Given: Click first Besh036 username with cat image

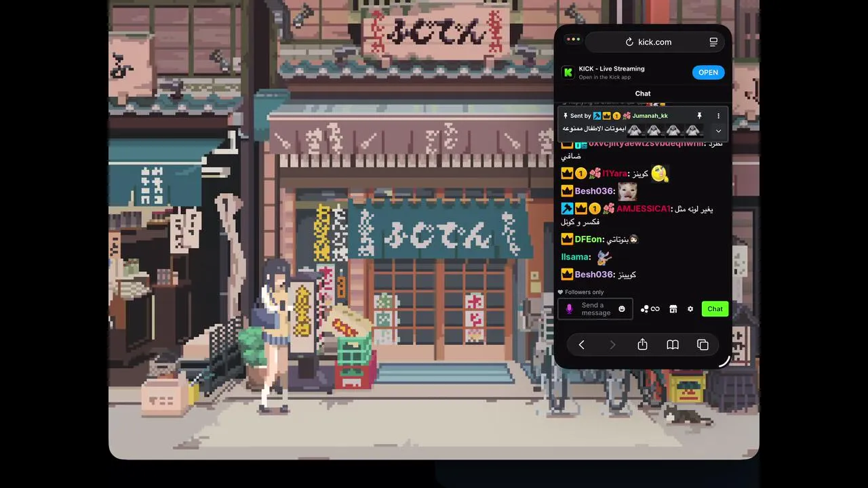Looking at the screenshot, I should click(594, 191).
